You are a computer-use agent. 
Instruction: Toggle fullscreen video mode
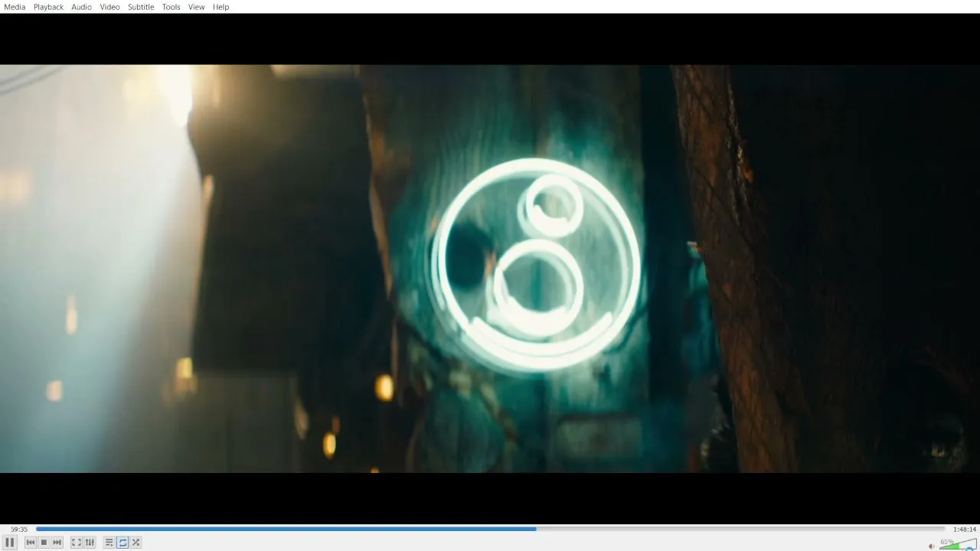(x=77, y=543)
